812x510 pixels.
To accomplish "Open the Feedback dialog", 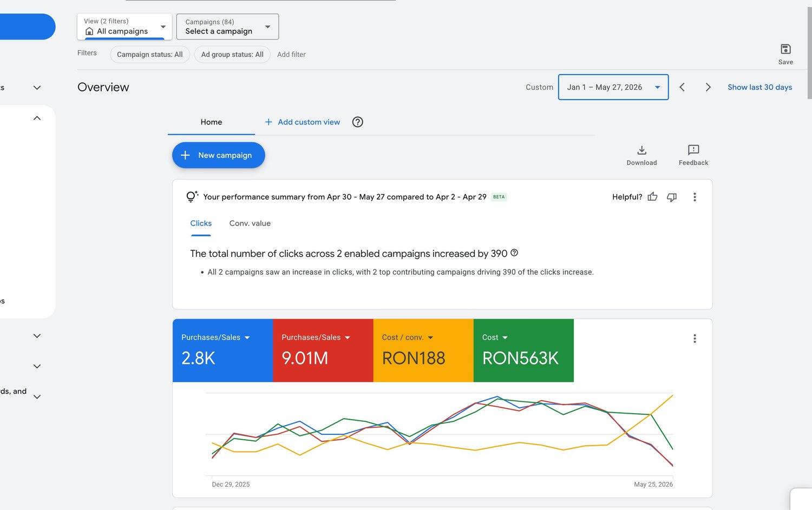I will pos(693,155).
